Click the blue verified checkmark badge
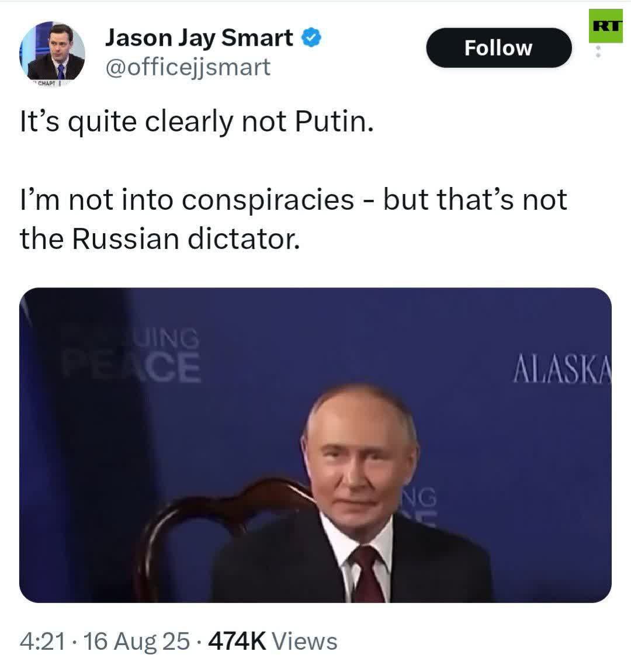The image size is (631, 672). tap(311, 38)
